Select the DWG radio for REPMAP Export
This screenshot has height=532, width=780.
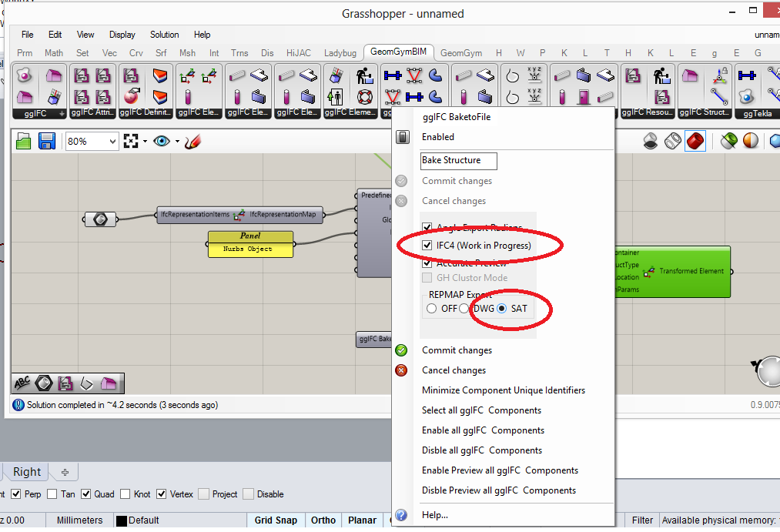[x=464, y=308]
